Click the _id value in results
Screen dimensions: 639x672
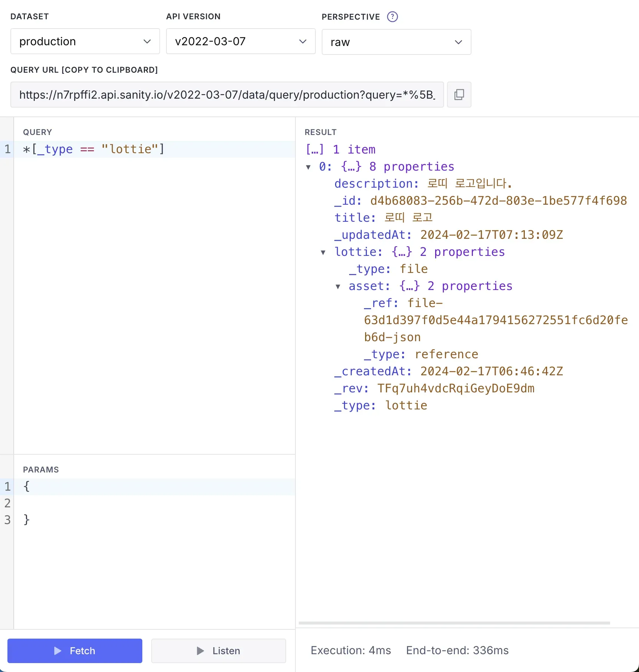[x=498, y=201]
